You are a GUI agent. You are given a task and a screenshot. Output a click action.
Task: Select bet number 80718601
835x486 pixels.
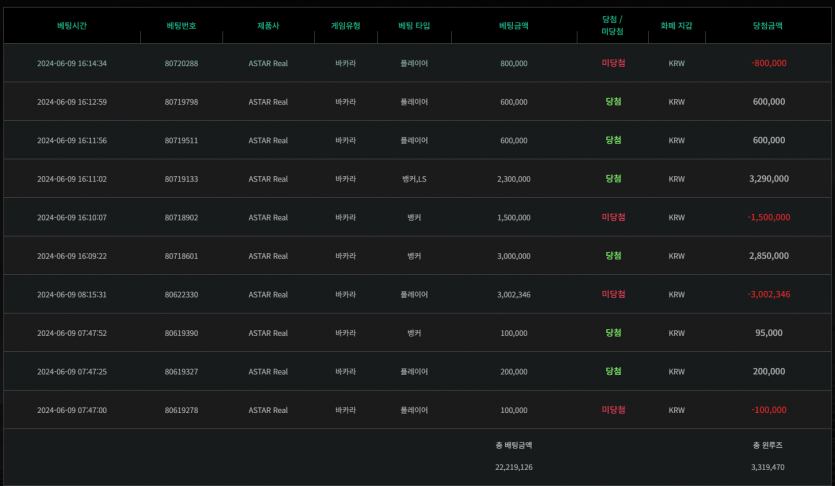181,256
